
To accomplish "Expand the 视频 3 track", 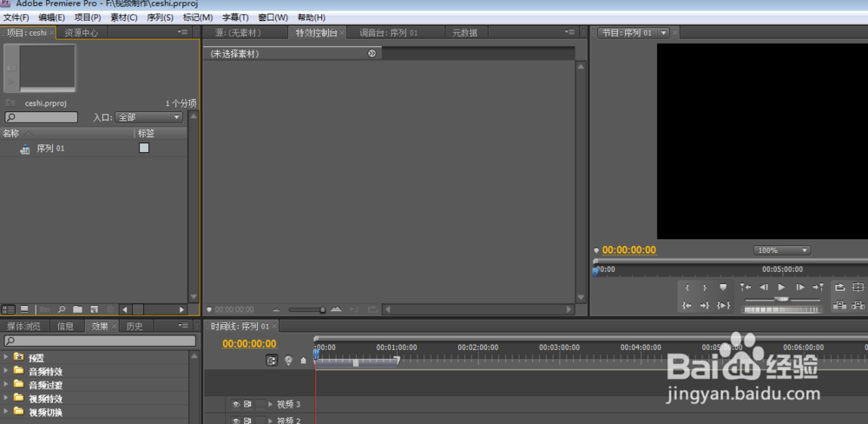I will 271,404.
